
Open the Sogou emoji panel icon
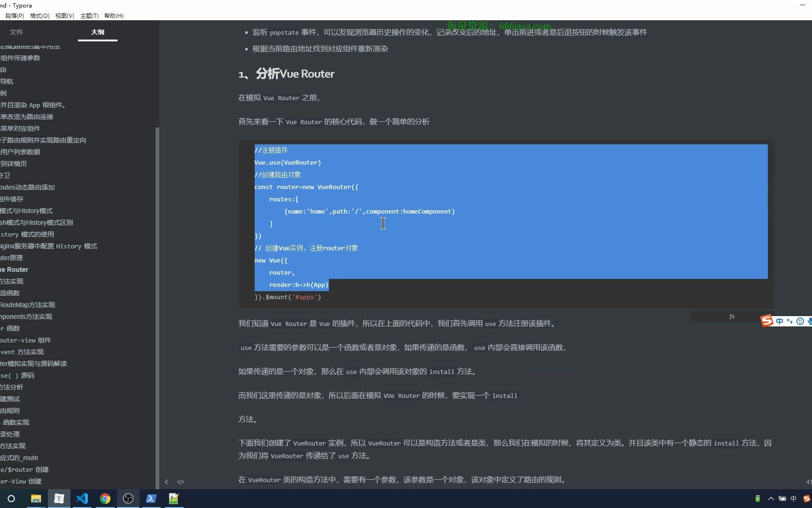800,321
